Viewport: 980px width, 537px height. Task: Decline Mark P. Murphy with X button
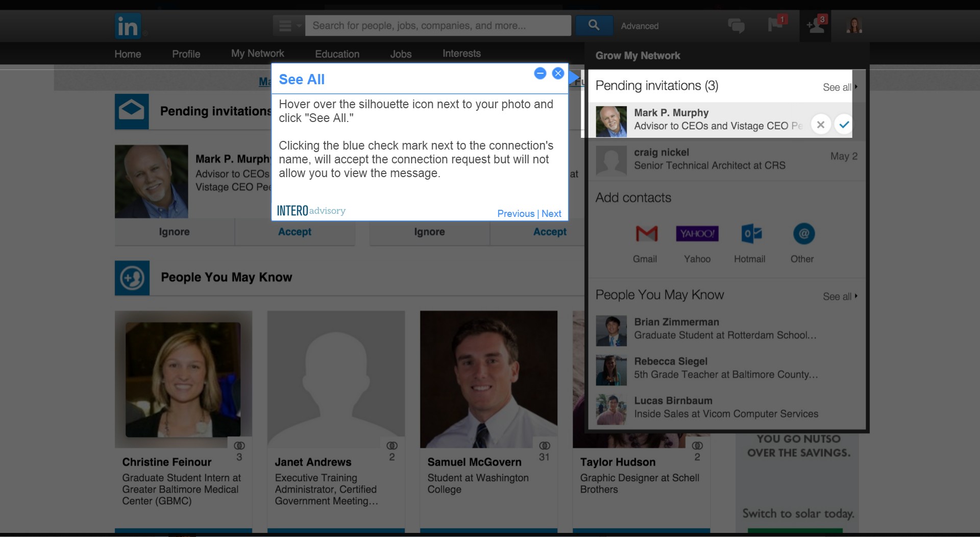pos(821,125)
